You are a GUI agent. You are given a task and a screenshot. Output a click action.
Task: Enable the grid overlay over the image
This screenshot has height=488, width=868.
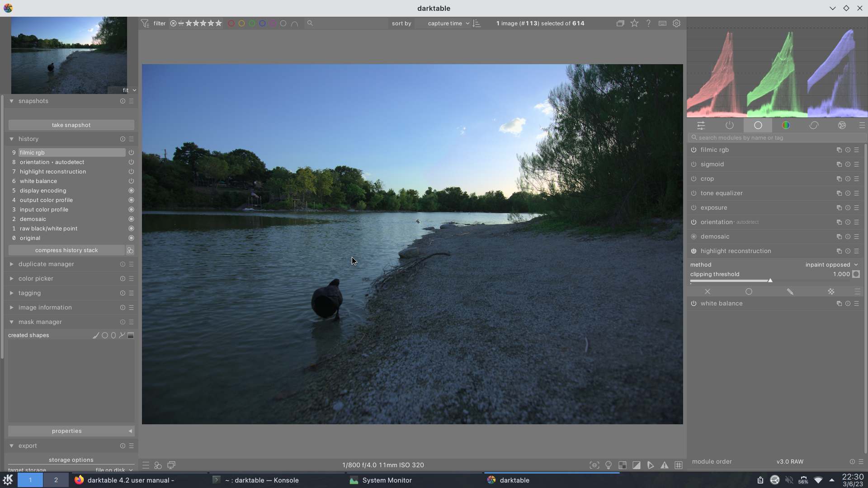(x=679, y=465)
